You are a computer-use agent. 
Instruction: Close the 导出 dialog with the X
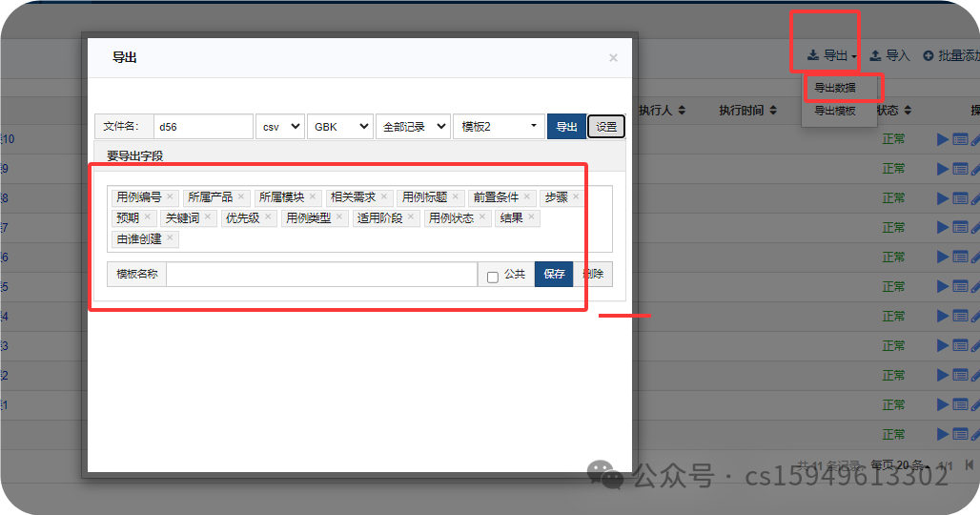click(613, 57)
